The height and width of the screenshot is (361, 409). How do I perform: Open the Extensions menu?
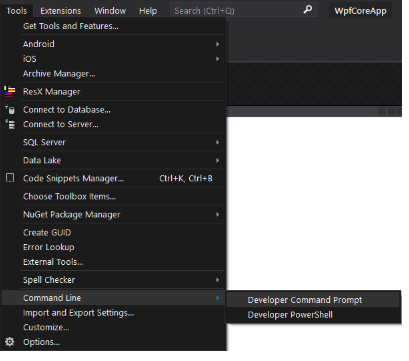(61, 11)
